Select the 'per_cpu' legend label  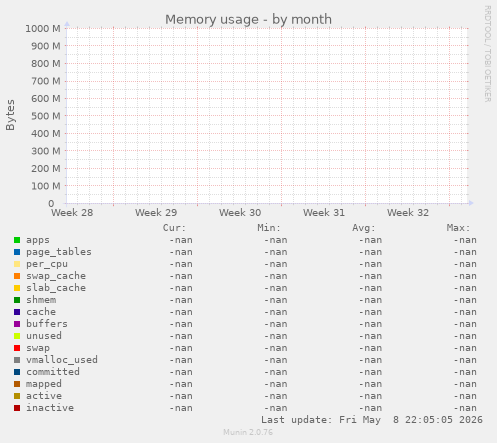(x=47, y=264)
